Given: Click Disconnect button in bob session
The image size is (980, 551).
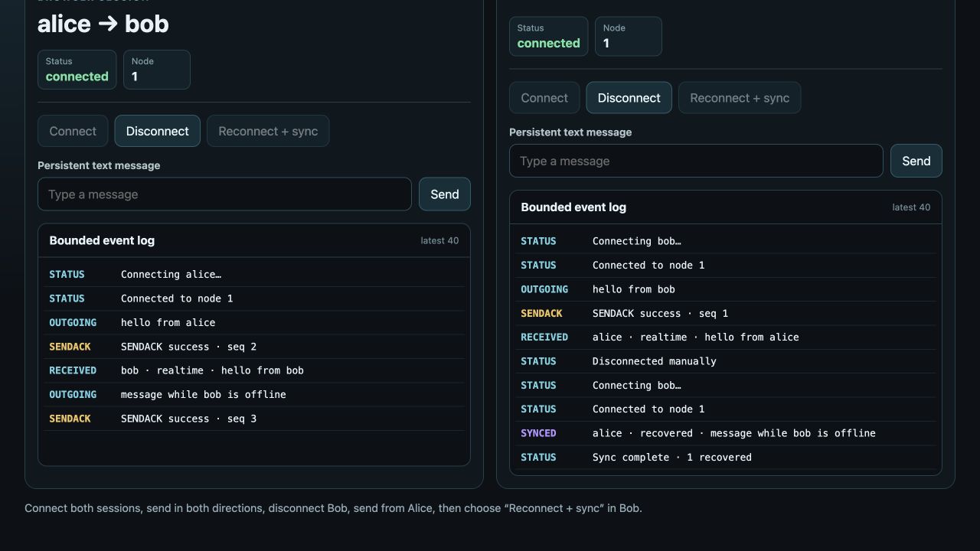Looking at the screenshot, I should [629, 98].
